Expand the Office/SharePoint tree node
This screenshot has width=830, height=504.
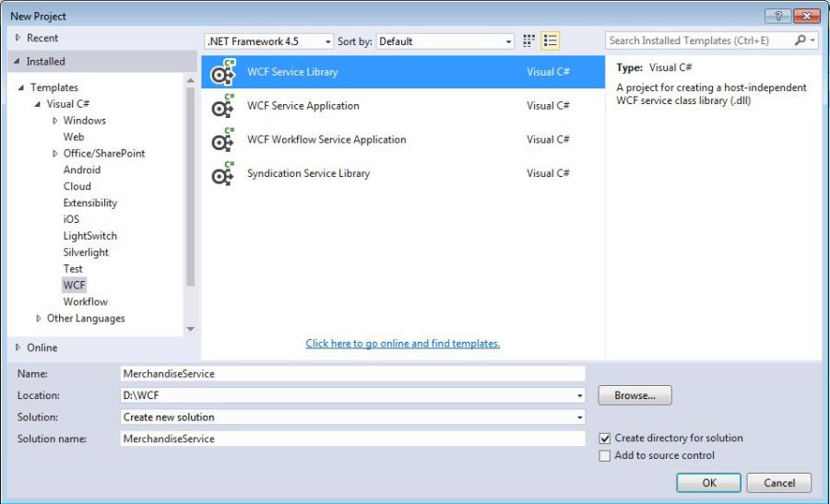click(x=54, y=153)
